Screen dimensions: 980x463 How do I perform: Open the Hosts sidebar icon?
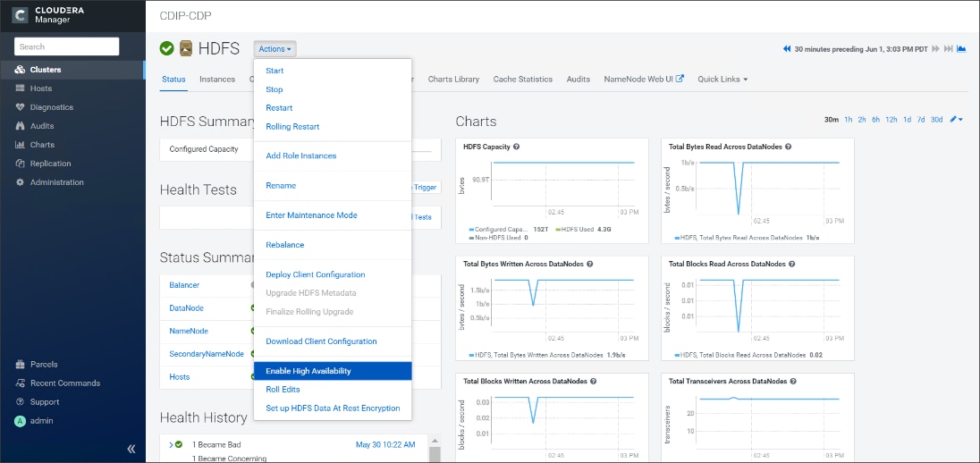coord(20,88)
